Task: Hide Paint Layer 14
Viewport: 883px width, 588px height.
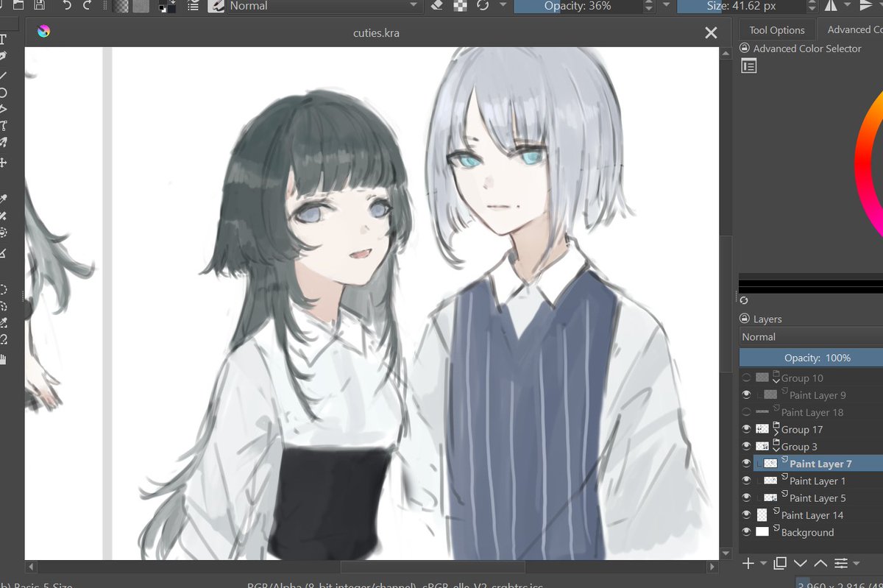Action: [747, 515]
